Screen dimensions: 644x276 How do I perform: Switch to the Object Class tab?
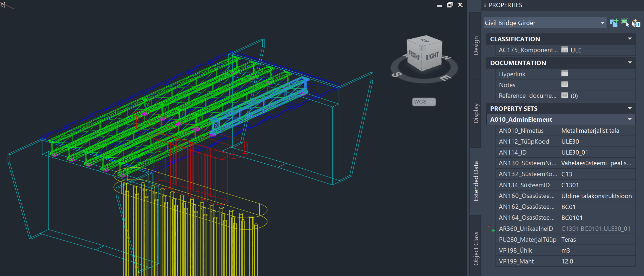coord(476,248)
